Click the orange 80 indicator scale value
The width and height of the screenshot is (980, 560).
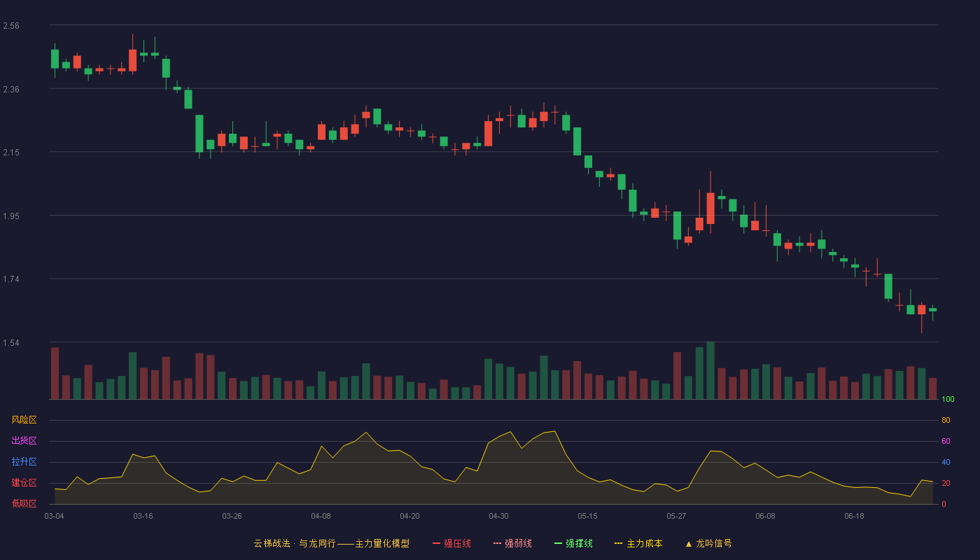click(946, 420)
